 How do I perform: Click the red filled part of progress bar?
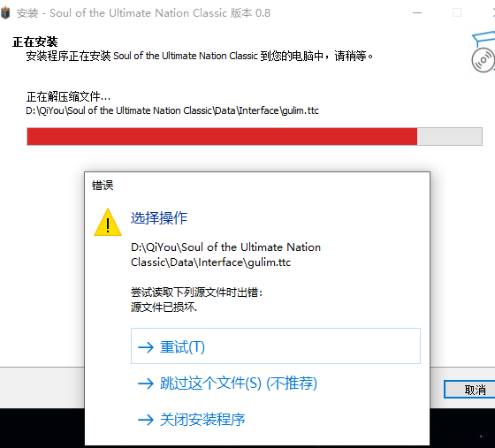click(x=222, y=137)
